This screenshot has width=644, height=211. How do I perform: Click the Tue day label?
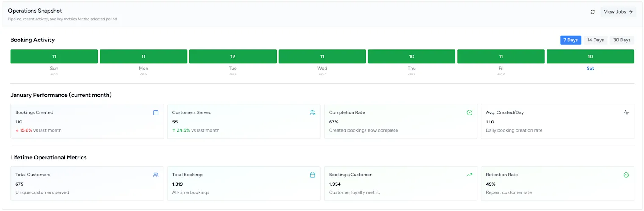pos(233,68)
